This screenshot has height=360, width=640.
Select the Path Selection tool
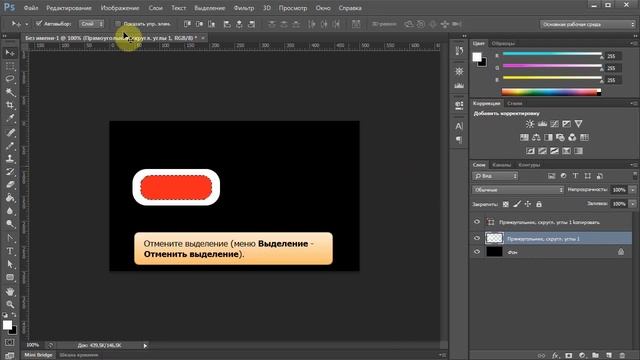pyautogui.click(x=10, y=264)
